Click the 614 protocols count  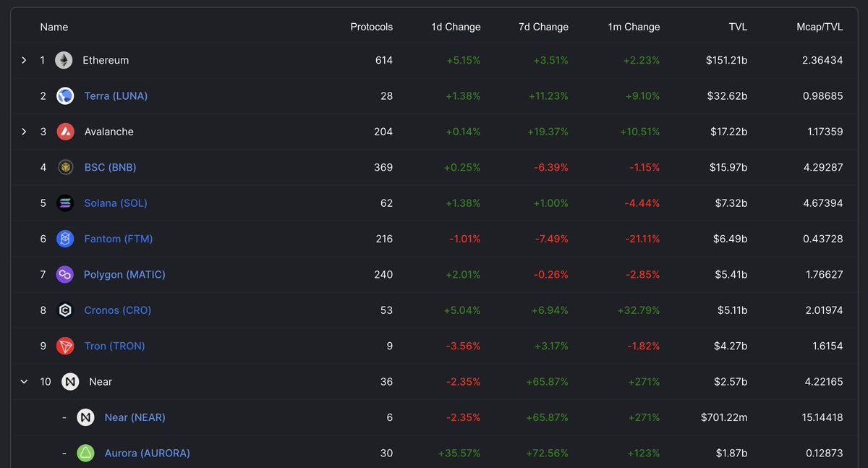click(x=384, y=60)
